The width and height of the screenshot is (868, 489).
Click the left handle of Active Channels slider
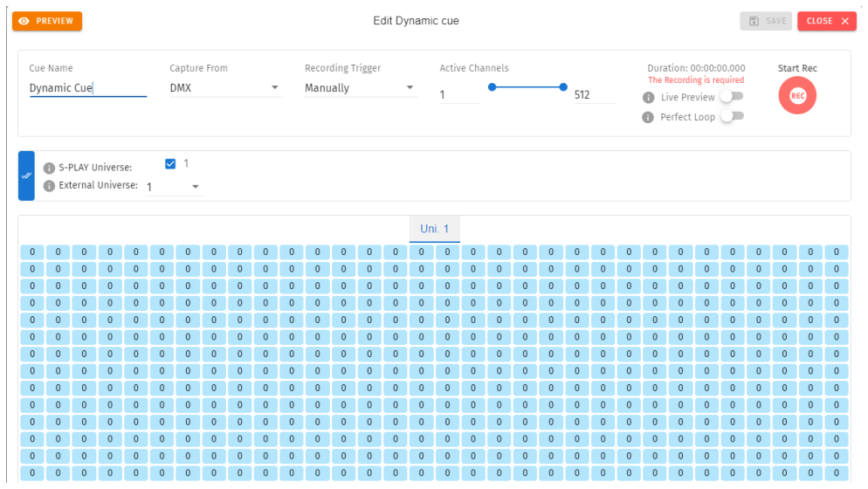coord(493,87)
